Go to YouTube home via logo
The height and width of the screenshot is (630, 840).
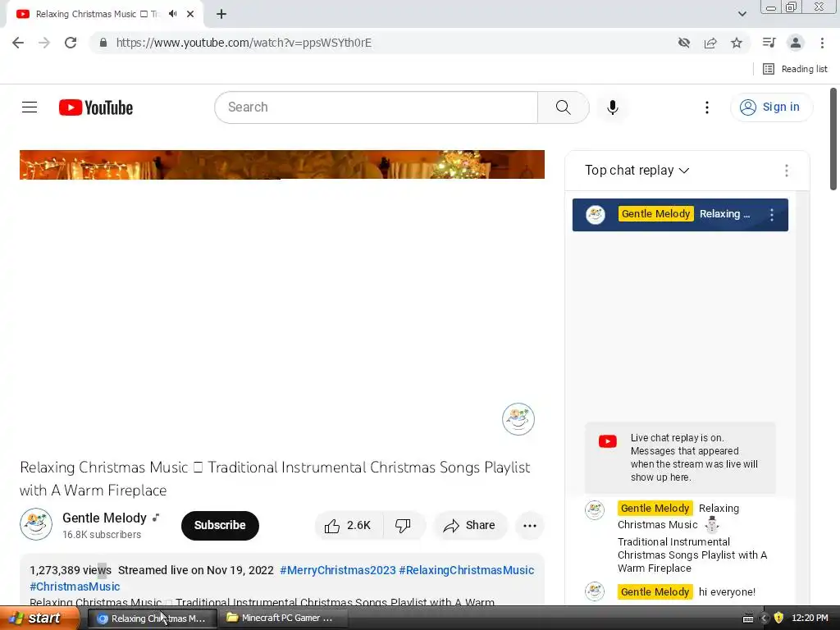[96, 107]
